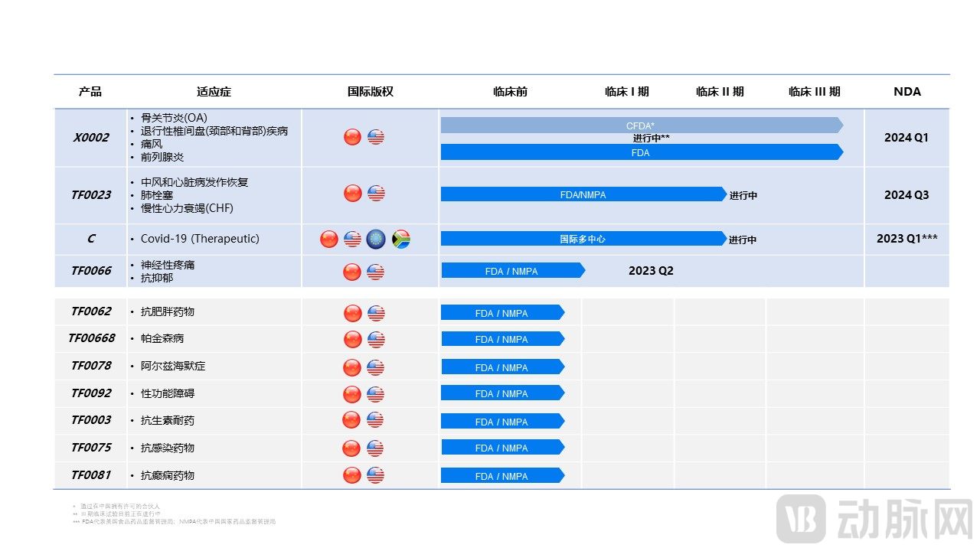Click the China flag in the X0002 row
980x551 pixels.
351,136
